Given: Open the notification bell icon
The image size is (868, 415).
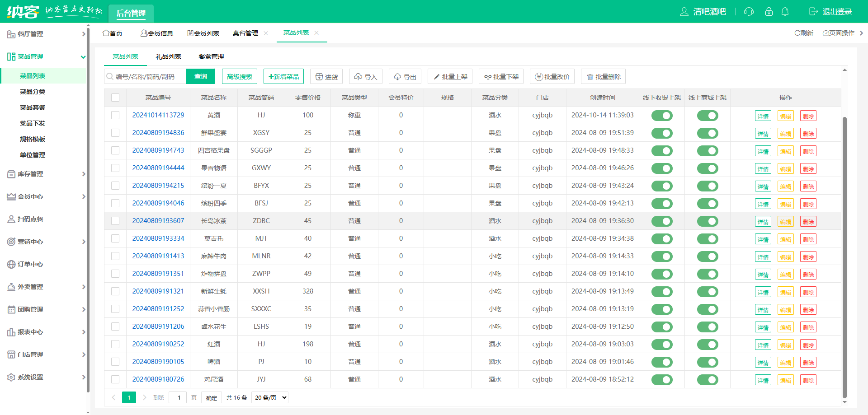Looking at the screenshot, I should coord(785,12).
